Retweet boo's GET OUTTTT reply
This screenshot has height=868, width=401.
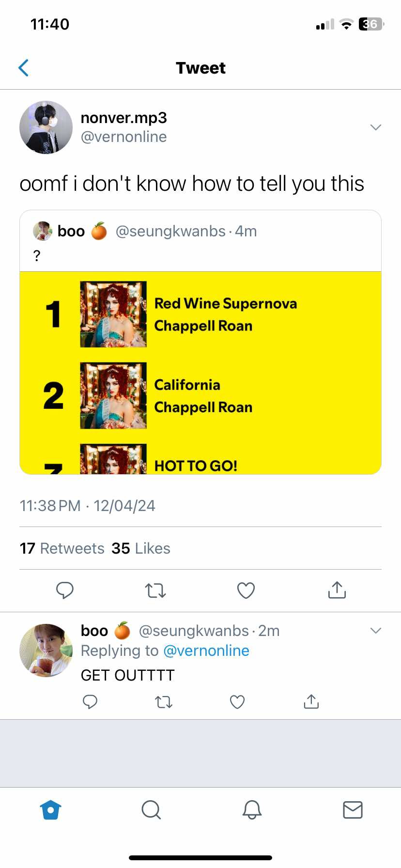164,701
